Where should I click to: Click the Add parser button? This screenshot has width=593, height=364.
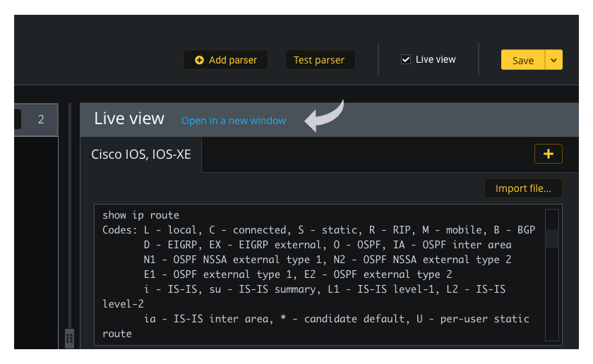coord(226,60)
